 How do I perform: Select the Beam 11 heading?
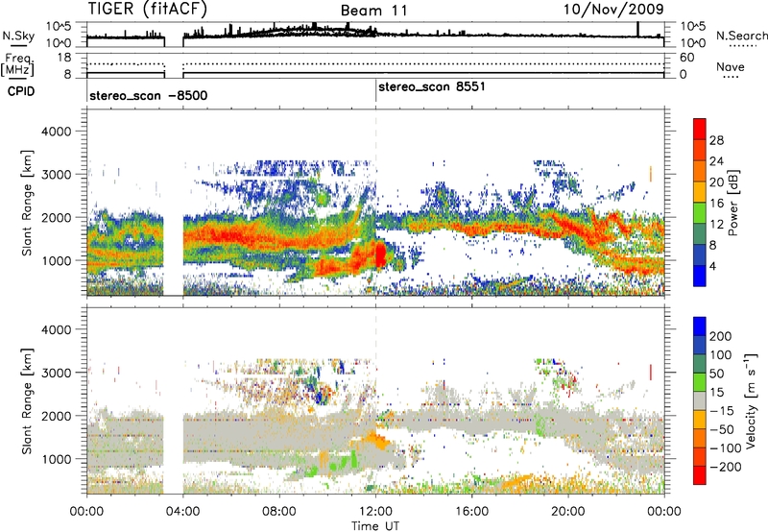coord(373,11)
